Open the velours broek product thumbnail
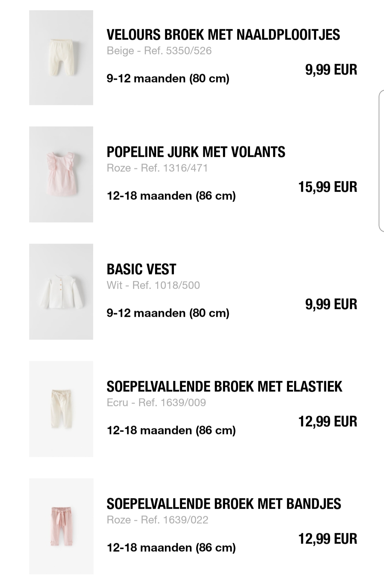 61,58
